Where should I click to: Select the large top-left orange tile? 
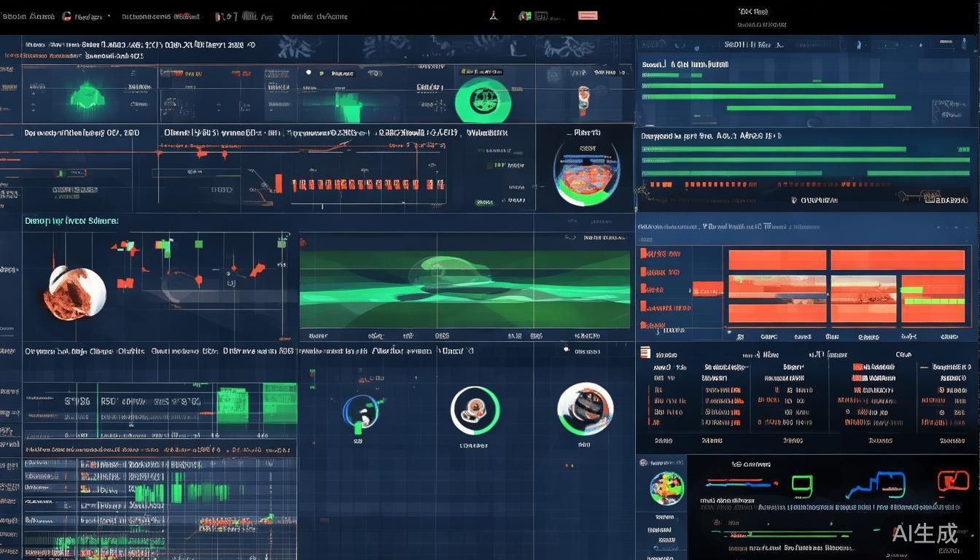coord(777,260)
